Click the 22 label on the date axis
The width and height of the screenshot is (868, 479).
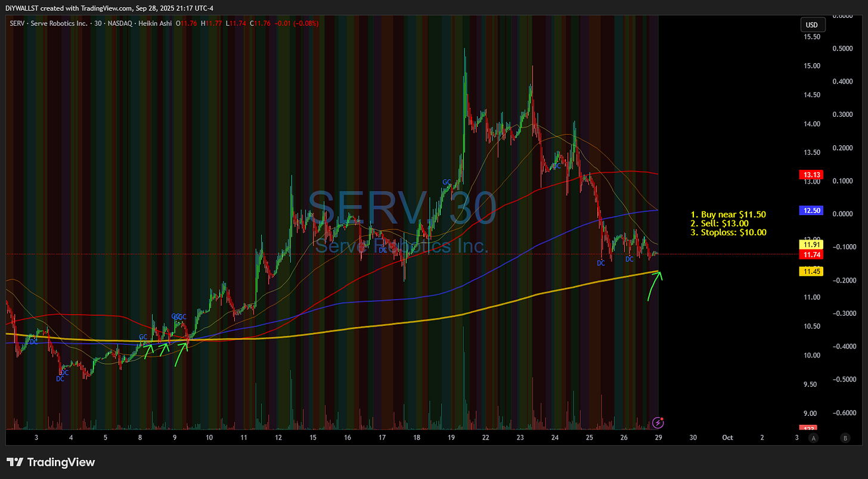pyautogui.click(x=486, y=437)
